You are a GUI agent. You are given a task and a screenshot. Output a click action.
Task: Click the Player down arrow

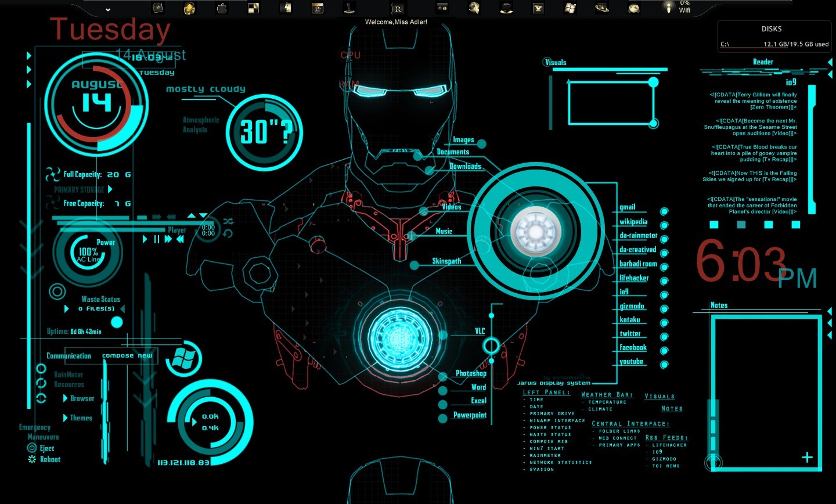pos(203,215)
